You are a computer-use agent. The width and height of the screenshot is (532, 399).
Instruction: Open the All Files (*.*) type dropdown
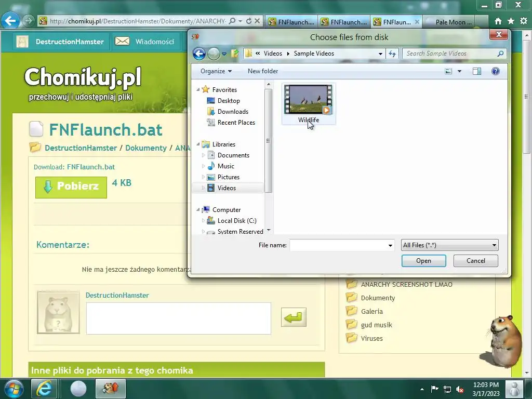pos(449,245)
